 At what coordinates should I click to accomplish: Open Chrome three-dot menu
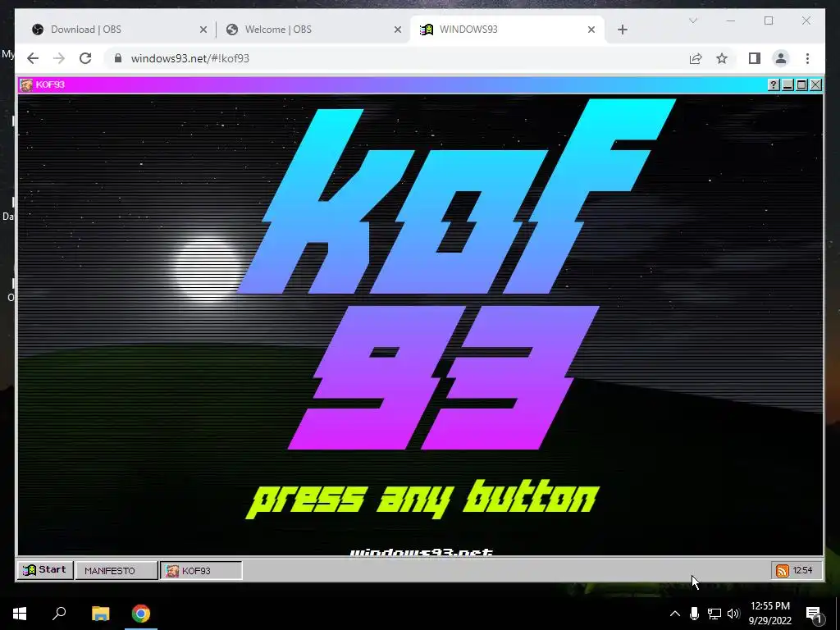[x=807, y=58]
